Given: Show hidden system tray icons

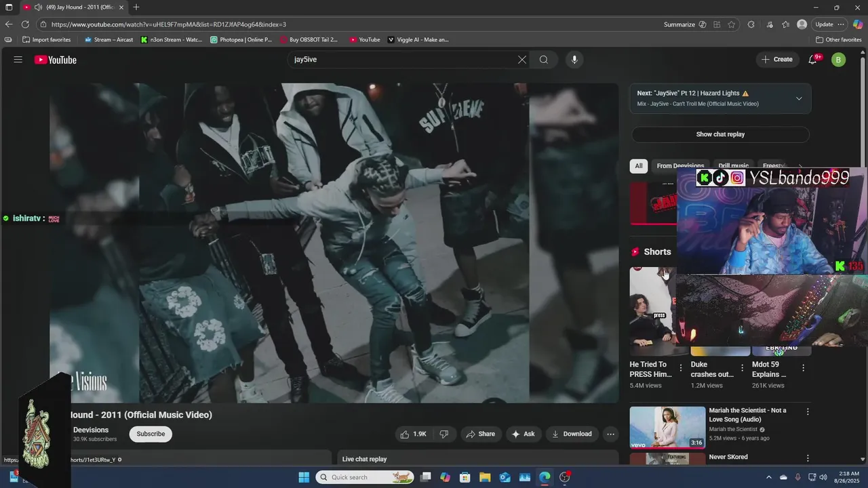Looking at the screenshot, I should click(x=770, y=477).
